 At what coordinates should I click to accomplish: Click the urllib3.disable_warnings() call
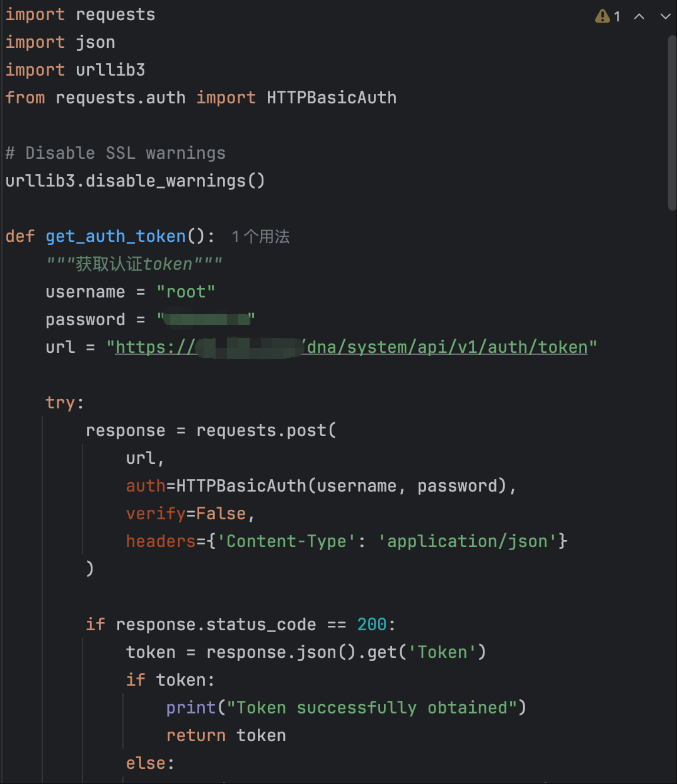click(135, 181)
